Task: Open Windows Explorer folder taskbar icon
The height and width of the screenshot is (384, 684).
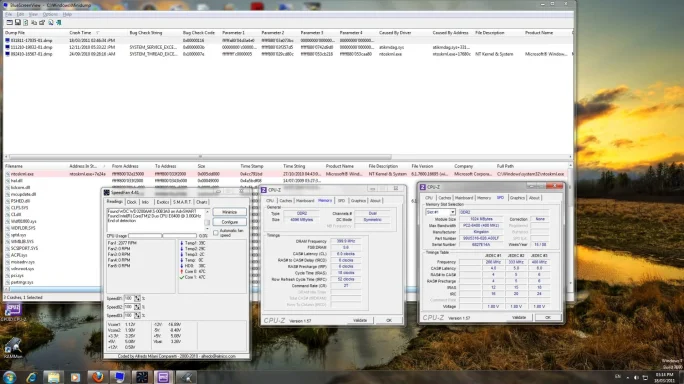Action: pos(53,377)
